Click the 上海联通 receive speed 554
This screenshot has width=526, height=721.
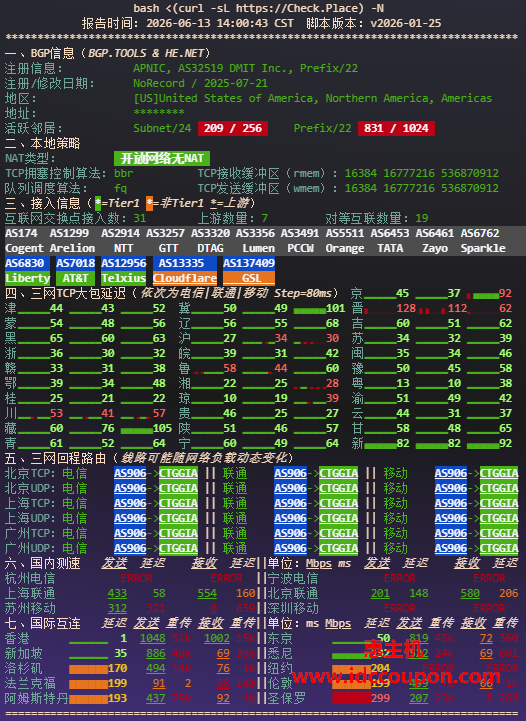point(207,594)
